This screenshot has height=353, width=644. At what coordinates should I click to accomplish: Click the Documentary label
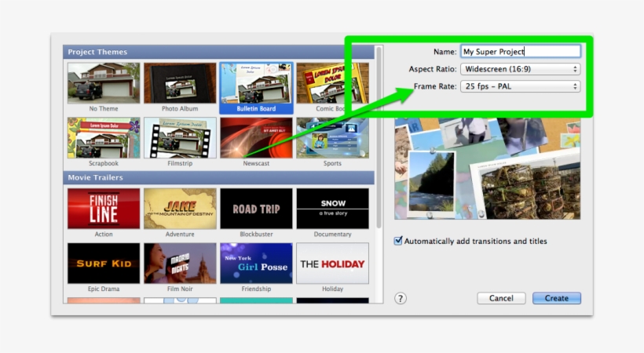333,234
